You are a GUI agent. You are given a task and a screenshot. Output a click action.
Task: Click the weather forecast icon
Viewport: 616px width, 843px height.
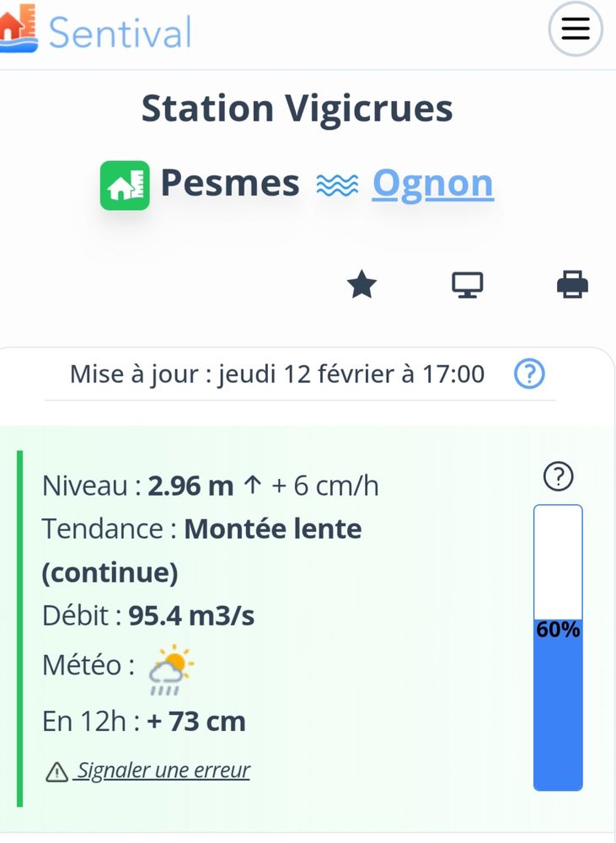pyautogui.click(x=171, y=669)
